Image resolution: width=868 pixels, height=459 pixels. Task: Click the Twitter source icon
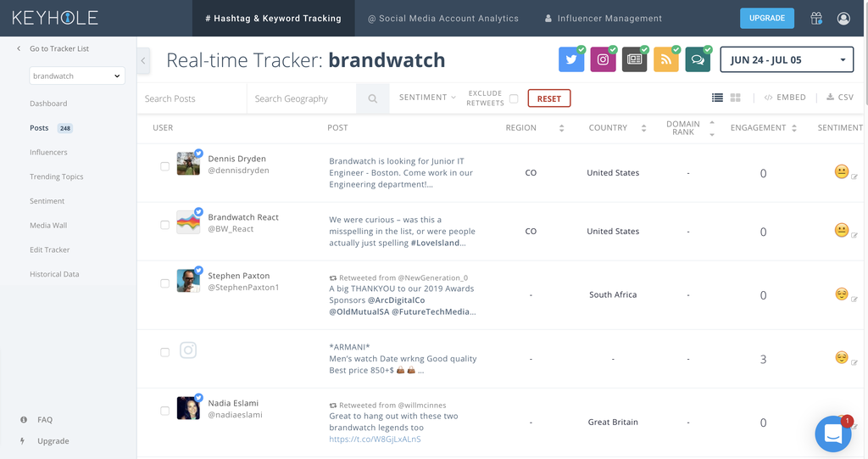tap(571, 60)
